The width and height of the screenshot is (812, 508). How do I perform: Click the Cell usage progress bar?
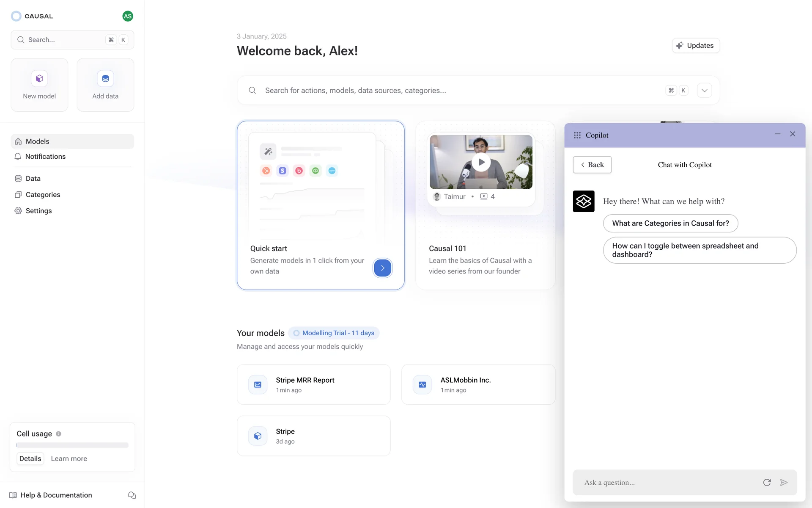point(72,445)
